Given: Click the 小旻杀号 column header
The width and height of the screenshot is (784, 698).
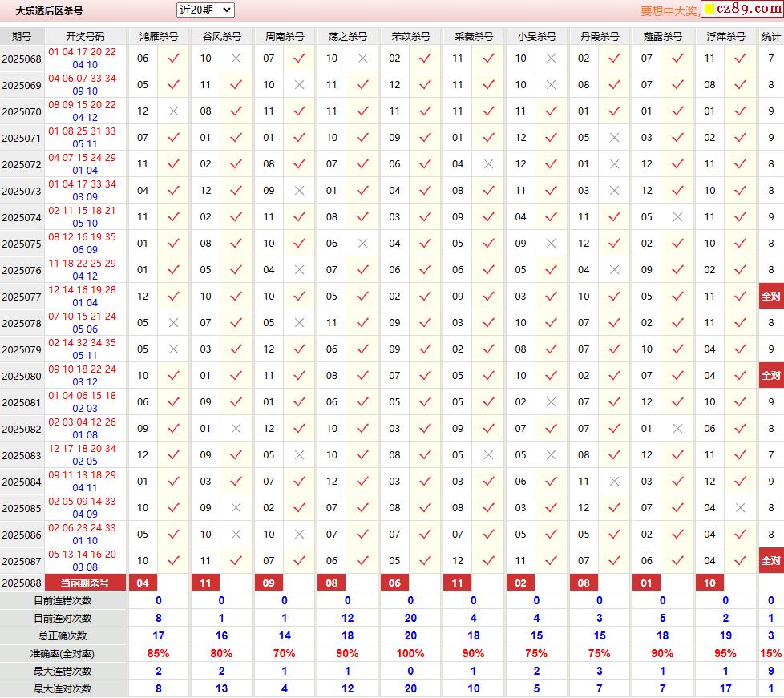Looking at the screenshot, I should (536, 37).
